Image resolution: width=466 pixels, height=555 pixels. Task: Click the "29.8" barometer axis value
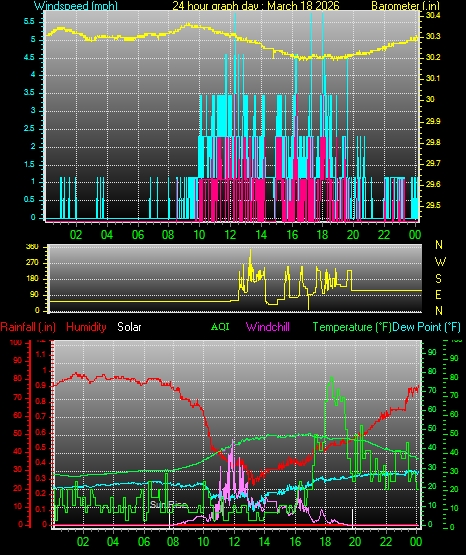tap(433, 142)
